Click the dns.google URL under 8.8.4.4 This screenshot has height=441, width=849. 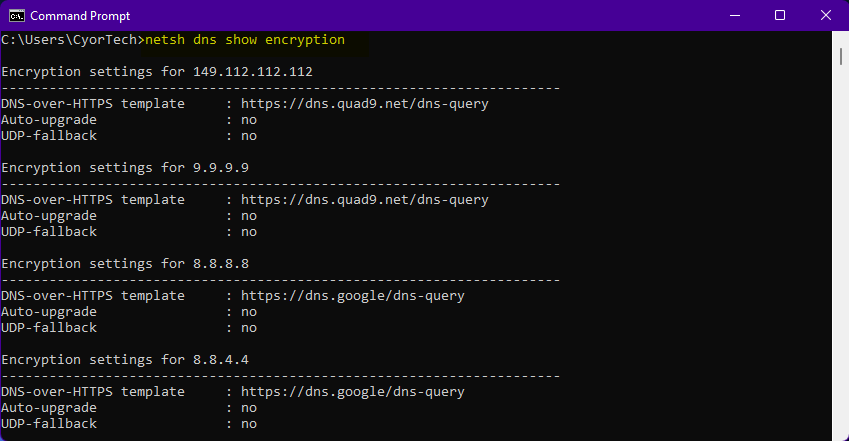coord(353,392)
